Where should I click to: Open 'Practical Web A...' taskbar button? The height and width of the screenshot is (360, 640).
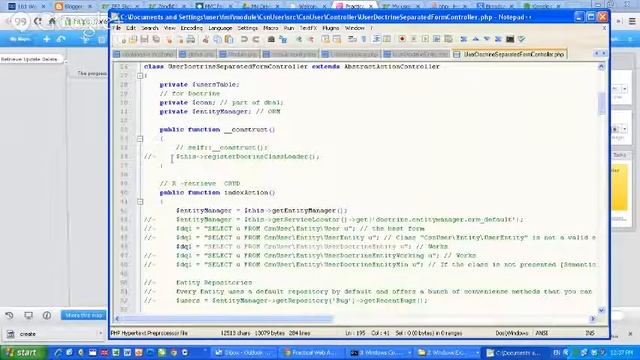313,353
